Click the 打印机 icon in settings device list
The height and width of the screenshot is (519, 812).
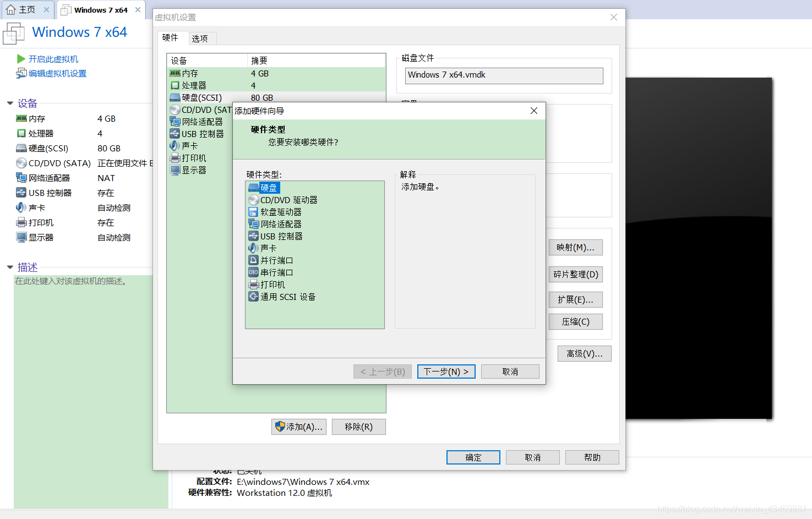pyautogui.click(x=175, y=158)
